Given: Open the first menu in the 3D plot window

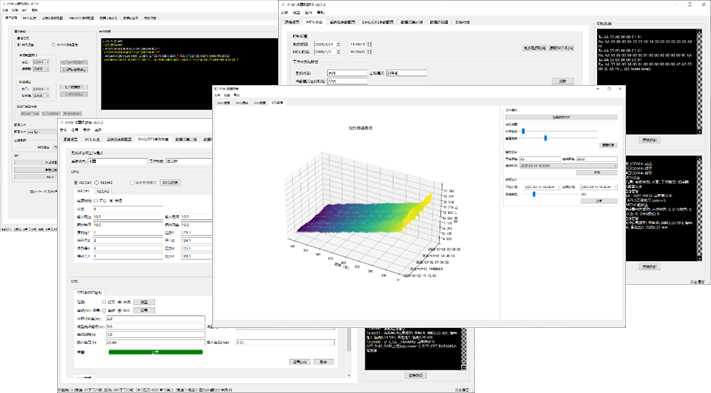Looking at the screenshot, I should (217, 95).
